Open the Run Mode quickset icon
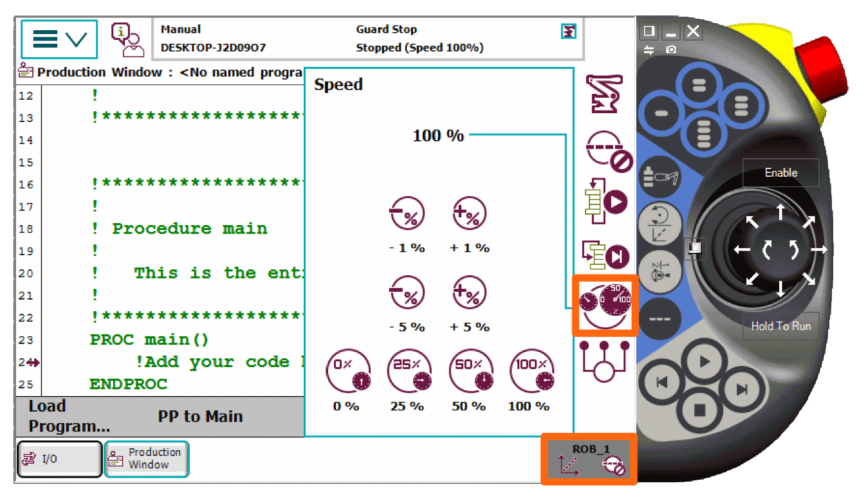This screenshot has height=499, width=868. (x=605, y=202)
